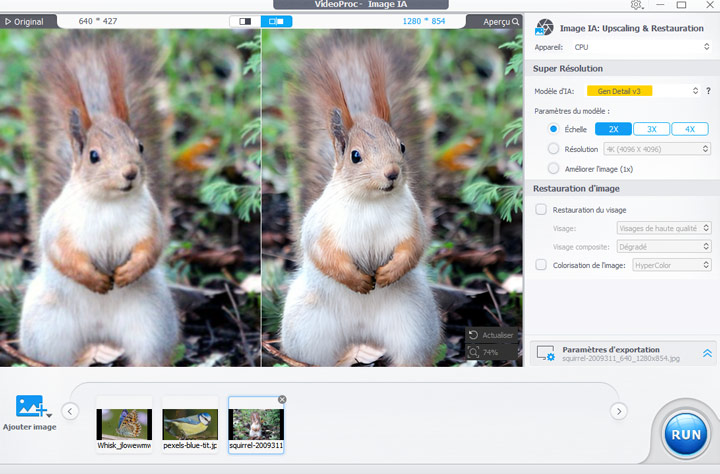Open the 4K (4096 X 4096) resolution dropdown
The width and height of the screenshot is (720, 474).
point(657,149)
